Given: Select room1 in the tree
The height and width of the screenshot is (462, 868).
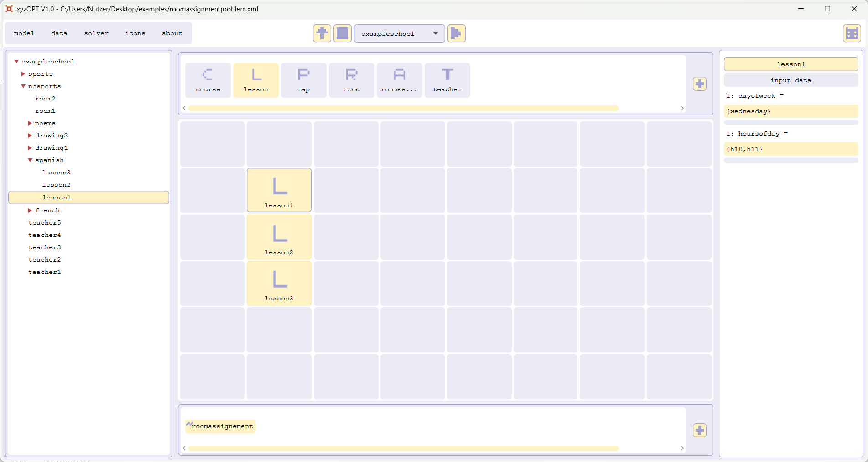Looking at the screenshot, I should [46, 111].
